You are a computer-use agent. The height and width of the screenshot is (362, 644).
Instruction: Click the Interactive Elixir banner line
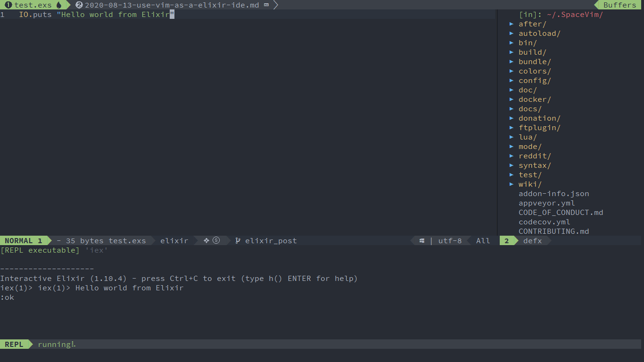click(x=179, y=279)
